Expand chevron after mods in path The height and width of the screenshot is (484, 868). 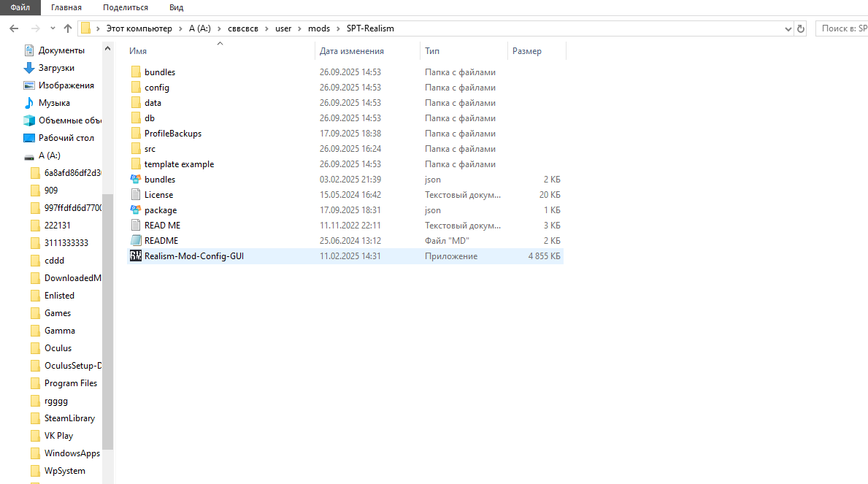tap(338, 28)
